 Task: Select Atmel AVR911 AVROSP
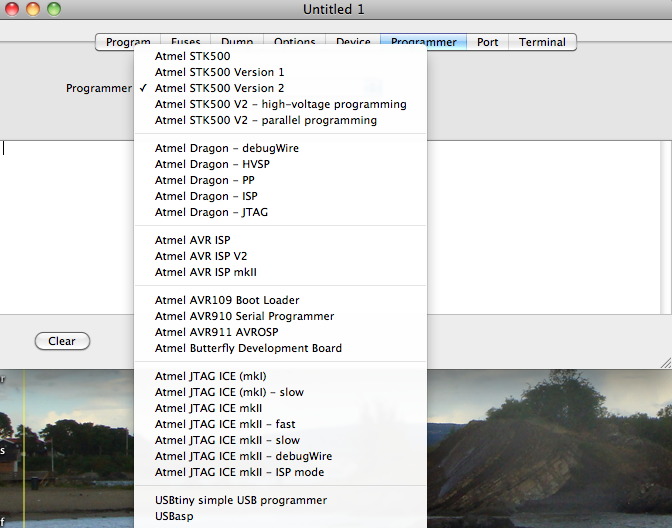click(x=281, y=332)
